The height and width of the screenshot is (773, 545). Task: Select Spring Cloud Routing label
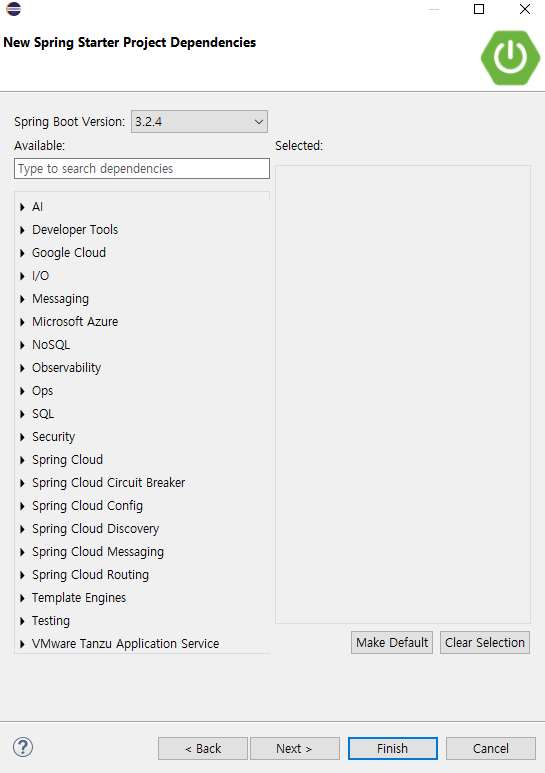[90, 575]
